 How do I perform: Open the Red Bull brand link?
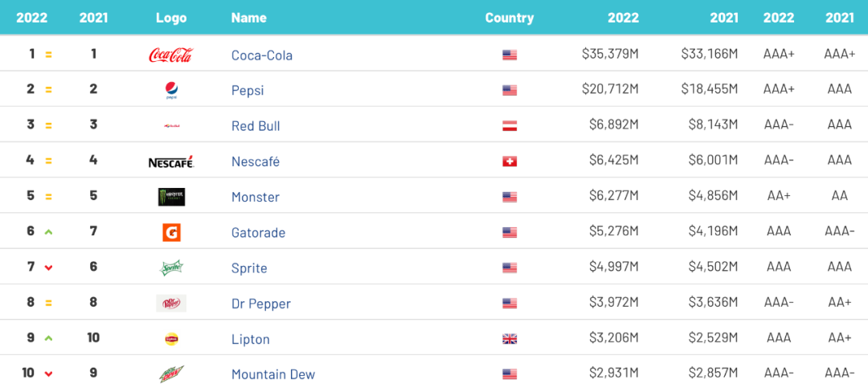(256, 126)
